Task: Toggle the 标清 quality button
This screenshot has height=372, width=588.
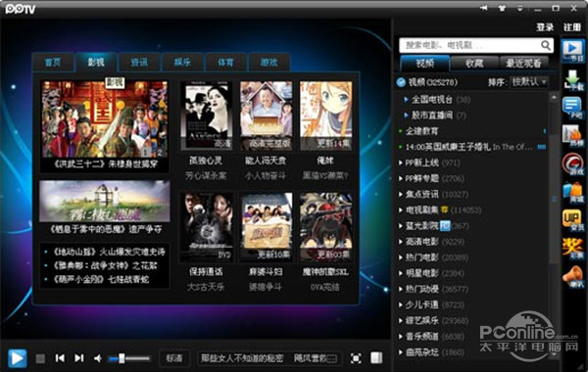Action: click(x=174, y=358)
